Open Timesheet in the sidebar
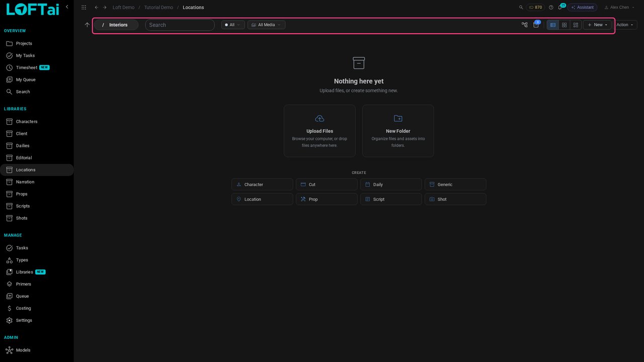The image size is (644, 362). (37, 67)
